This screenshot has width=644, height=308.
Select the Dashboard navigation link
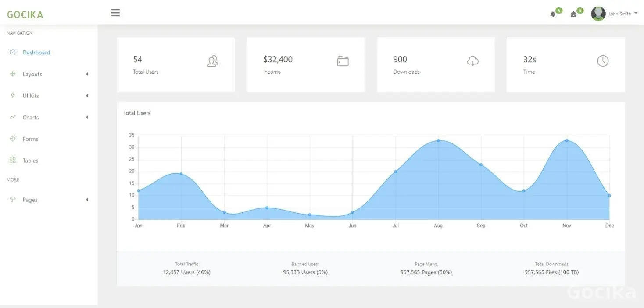coord(36,53)
